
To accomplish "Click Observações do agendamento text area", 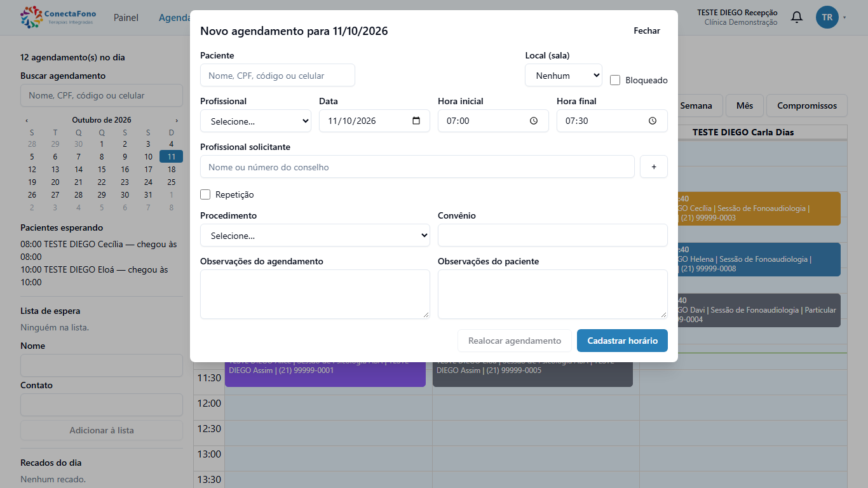I will coord(315,294).
